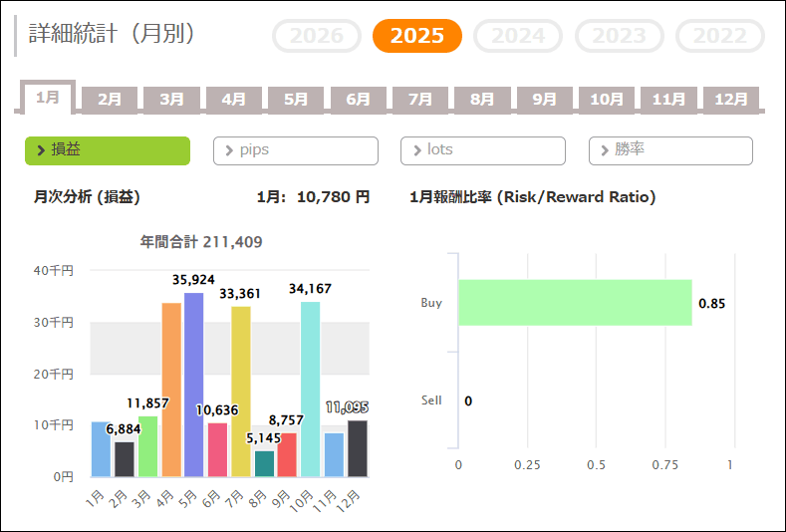Click the purple May bar 35,924

click(x=194, y=385)
